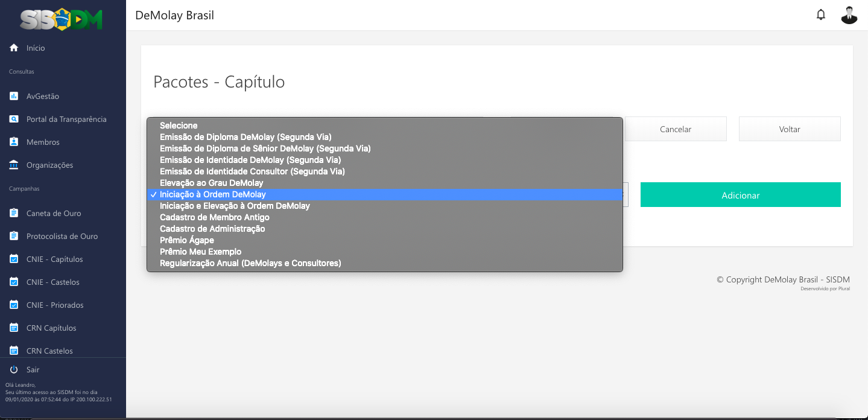Open AvGestão chart icon in sidebar
868x420 pixels.
[14, 96]
